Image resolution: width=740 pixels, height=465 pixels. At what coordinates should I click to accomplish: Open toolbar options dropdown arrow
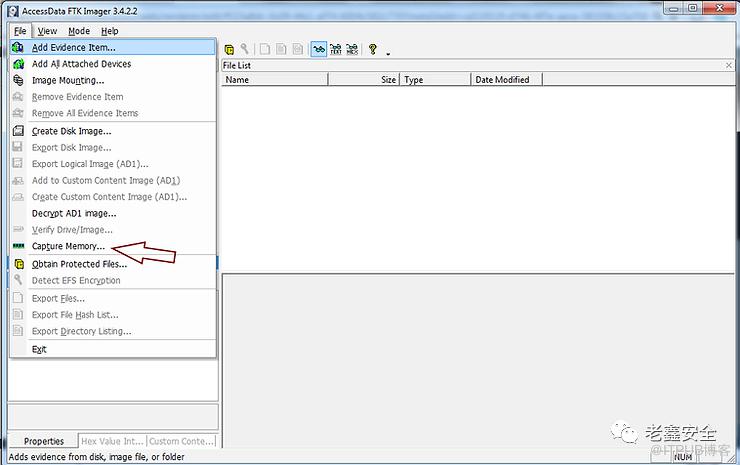[x=387, y=52]
